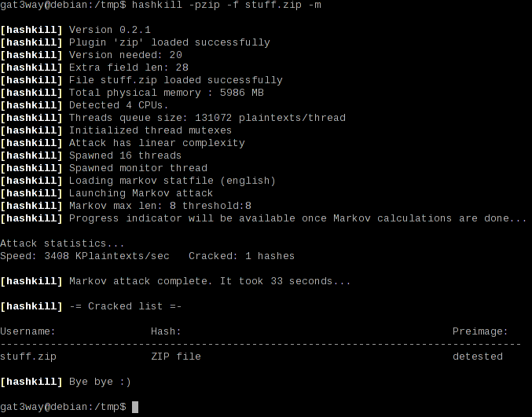
Task: Click the 'Progress indicator will be available' line
Action: pyautogui.click(x=298, y=218)
